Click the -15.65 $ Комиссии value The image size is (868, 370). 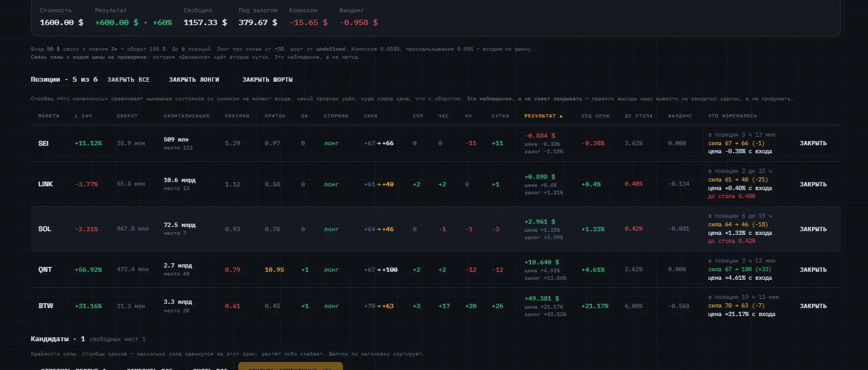(308, 22)
